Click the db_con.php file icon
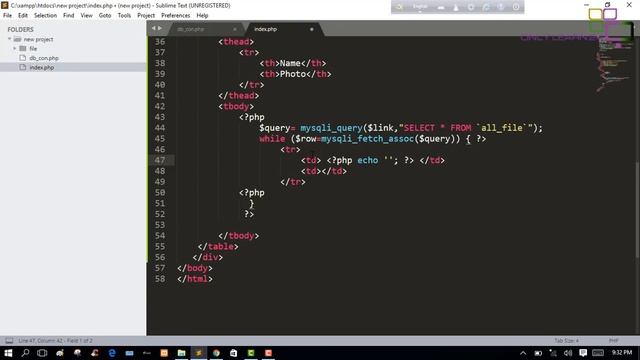The height and width of the screenshot is (360, 640). [x=23, y=58]
